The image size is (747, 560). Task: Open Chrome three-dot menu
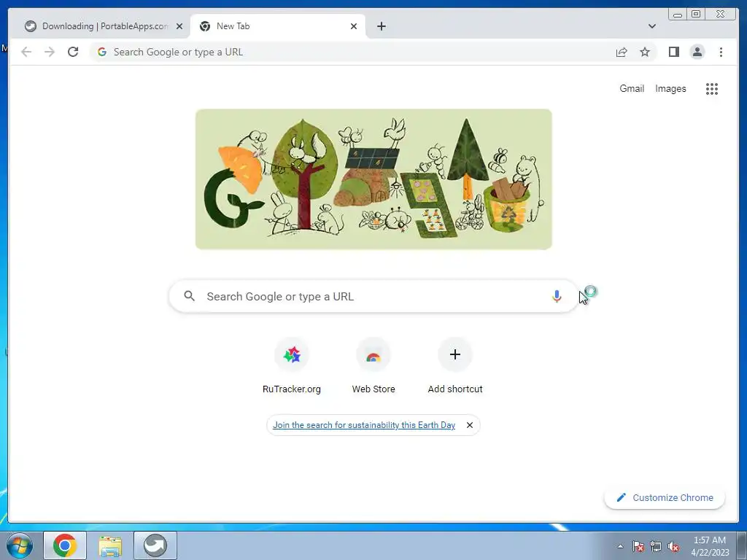pyautogui.click(x=721, y=52)
